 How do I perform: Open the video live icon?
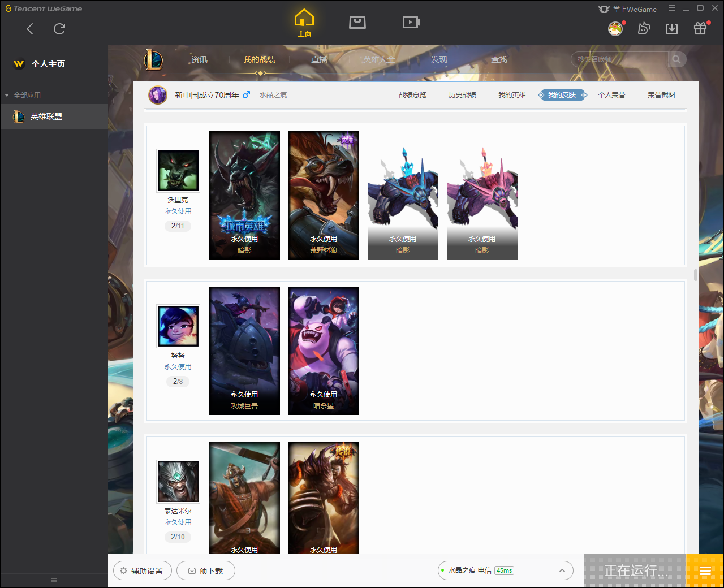(411, 22)
